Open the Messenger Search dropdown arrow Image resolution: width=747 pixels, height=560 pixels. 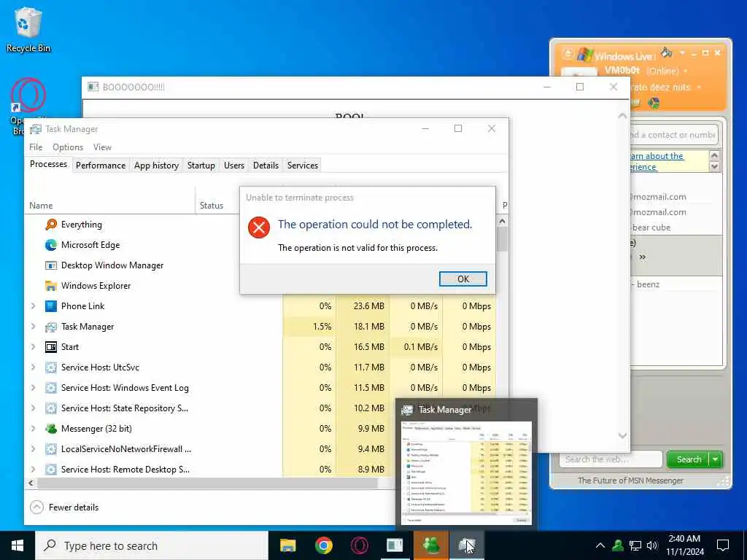716,459
